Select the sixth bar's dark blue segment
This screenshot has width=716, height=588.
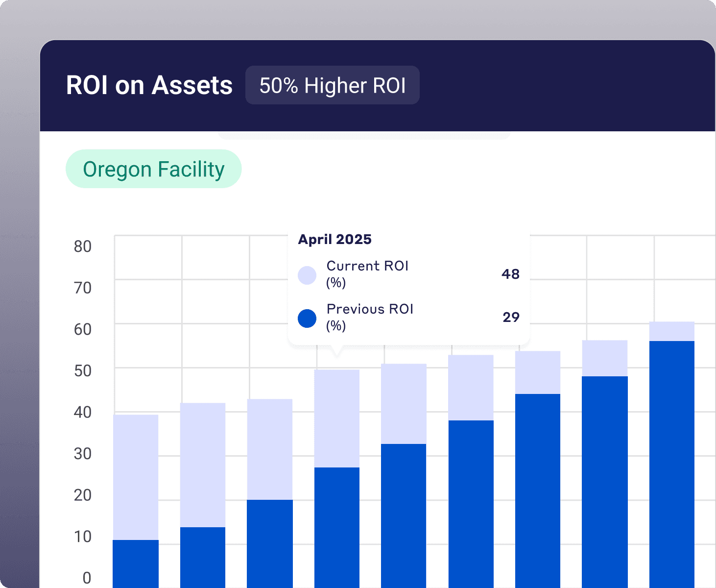[471, 503]
